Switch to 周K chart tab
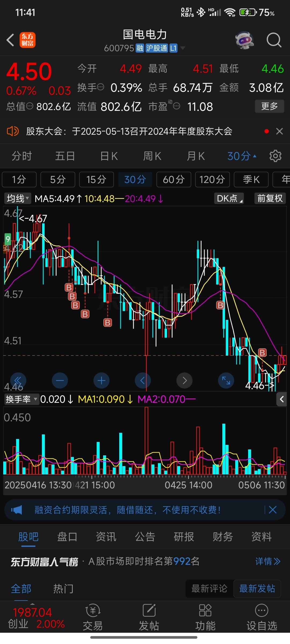 click(x=152, y=156)
